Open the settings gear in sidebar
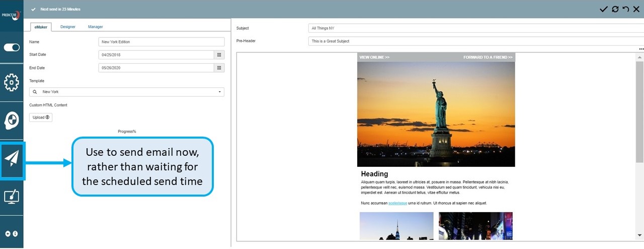The image size is (644, 249). pyautogui.click(x=12, y=82)
